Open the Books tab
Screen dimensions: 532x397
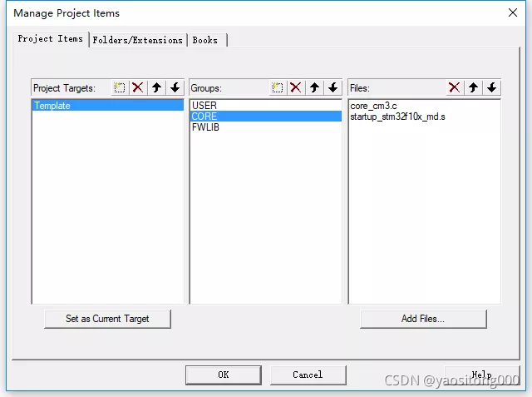[x=207, y=40]
